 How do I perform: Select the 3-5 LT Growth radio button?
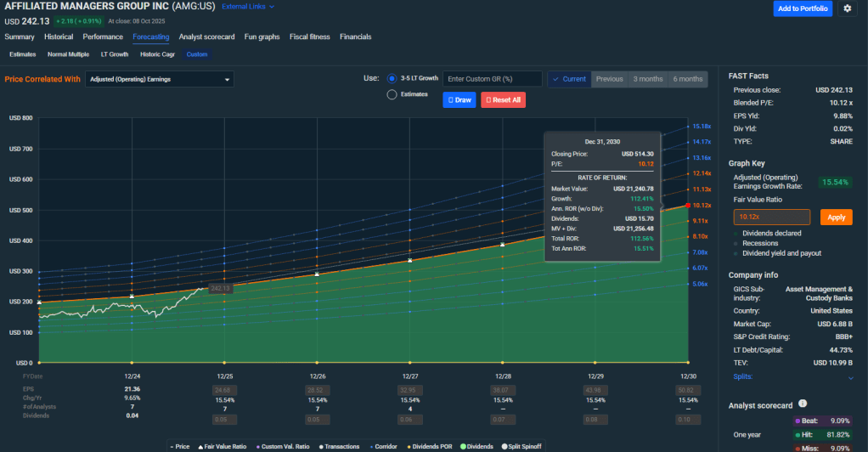pyautogui.click(x=392, y=78)
